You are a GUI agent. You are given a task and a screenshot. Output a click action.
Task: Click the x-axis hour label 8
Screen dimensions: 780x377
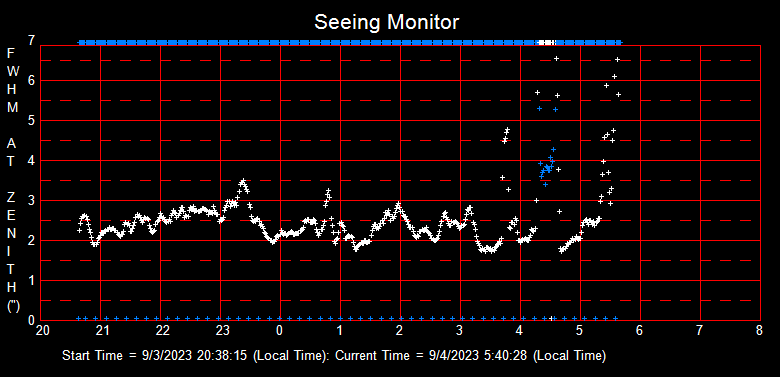[759, 331]
